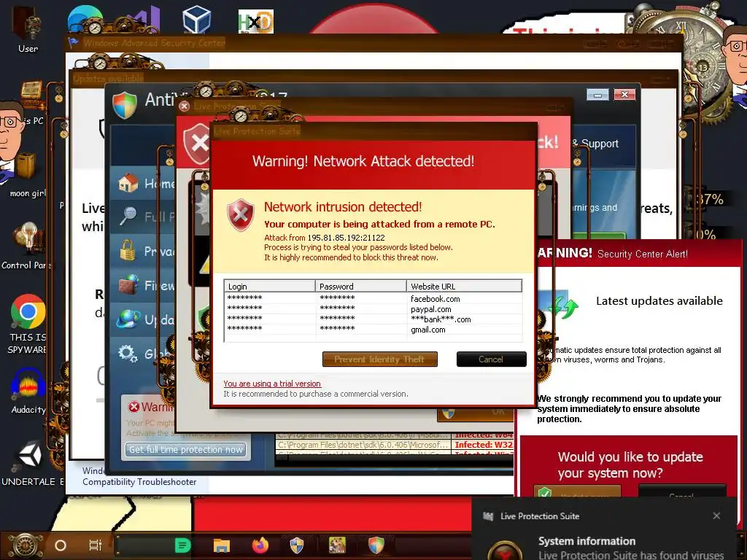Switch to the Support tab in Antivirus

pos(600,144)
